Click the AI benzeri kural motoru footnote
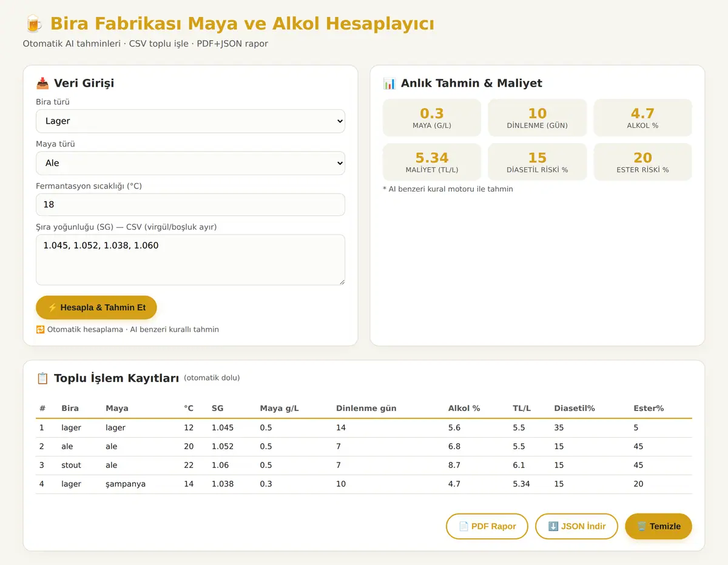Viewport: 728px width, 565px height. pos(448,189)
